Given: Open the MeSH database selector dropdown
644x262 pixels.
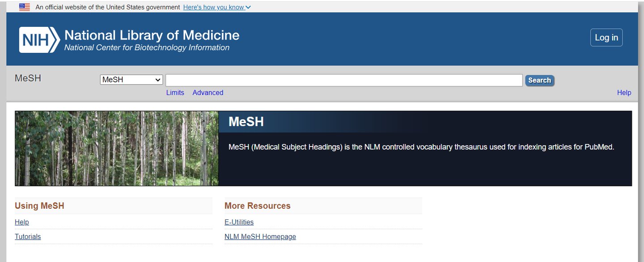Looking at the screenshot, I should point(131,79).
